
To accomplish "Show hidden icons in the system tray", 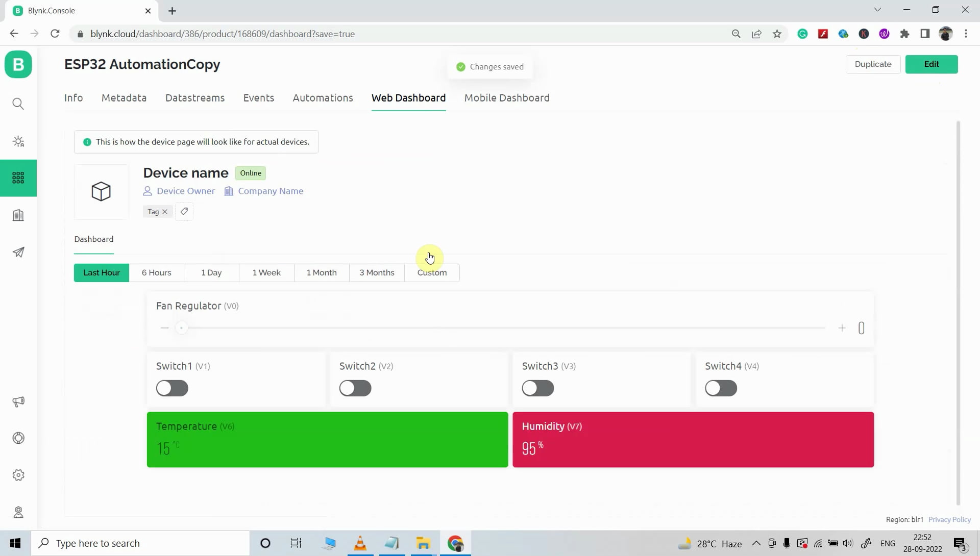I will 756,543.
